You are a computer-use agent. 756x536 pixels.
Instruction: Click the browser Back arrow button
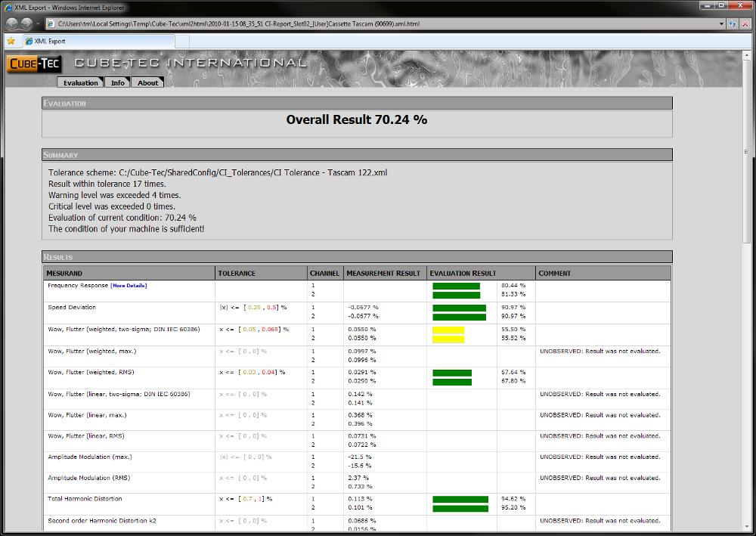[13, 23]
